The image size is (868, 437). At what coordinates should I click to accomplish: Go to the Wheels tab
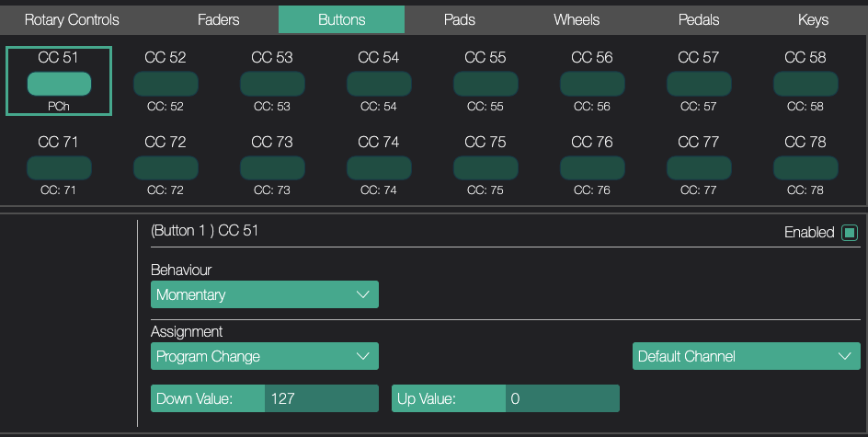click(x=577, y=20)
